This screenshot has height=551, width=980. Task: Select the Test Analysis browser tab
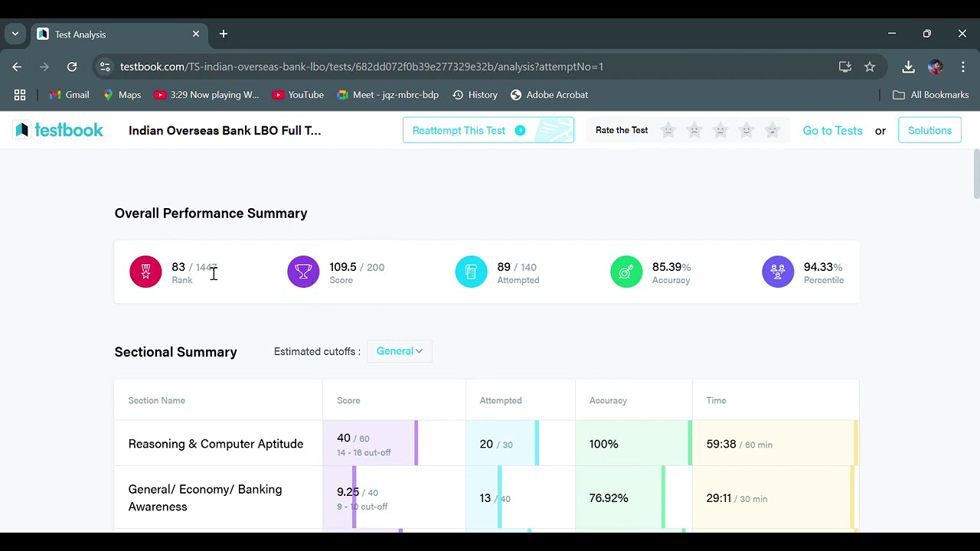pyautogui.click(x=119, y=34)
